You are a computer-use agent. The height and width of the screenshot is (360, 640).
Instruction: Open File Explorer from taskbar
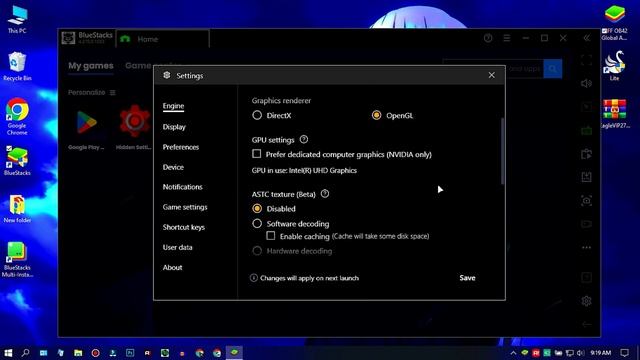click(78, 353)
